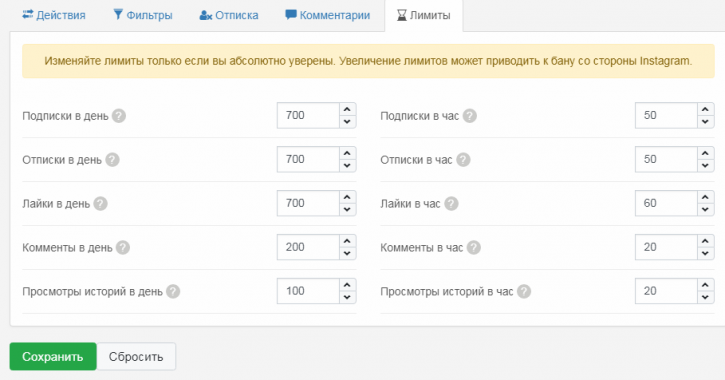Viewport: 725px width, 380px height.
Task: Click help icon next to Подписки в день
Action: pos(119,116)
